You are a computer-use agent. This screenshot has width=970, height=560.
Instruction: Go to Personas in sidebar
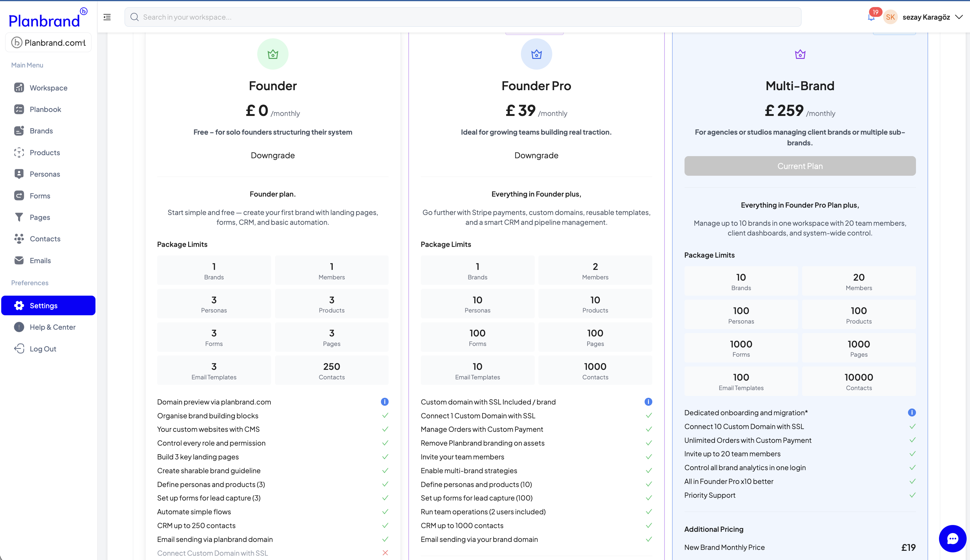coord(45,174)
